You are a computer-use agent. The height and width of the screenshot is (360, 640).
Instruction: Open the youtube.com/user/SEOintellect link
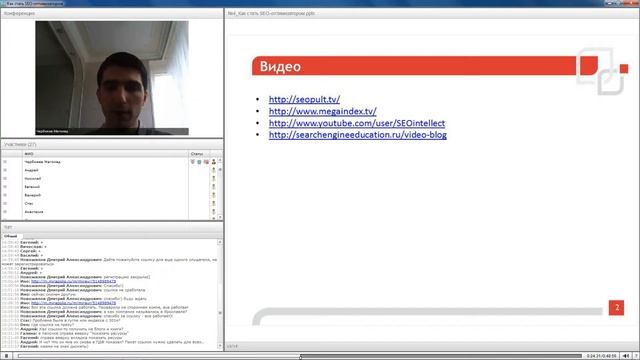coord(357,123)
